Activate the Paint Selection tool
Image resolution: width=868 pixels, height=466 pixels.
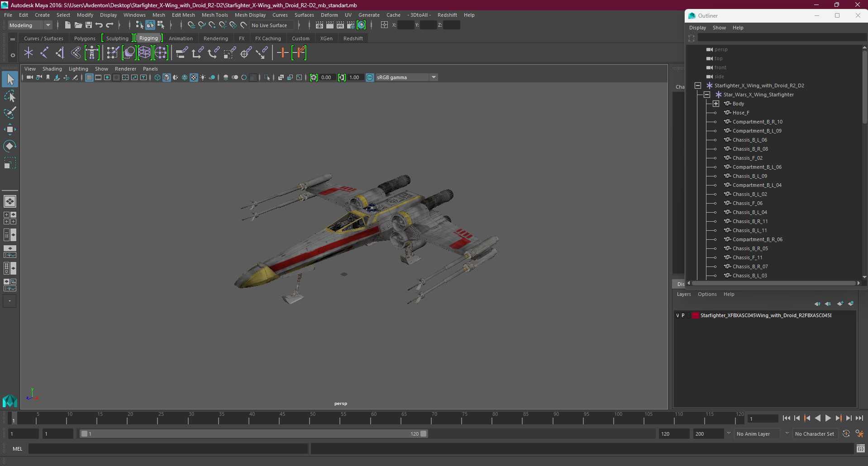tap(10, 113)
